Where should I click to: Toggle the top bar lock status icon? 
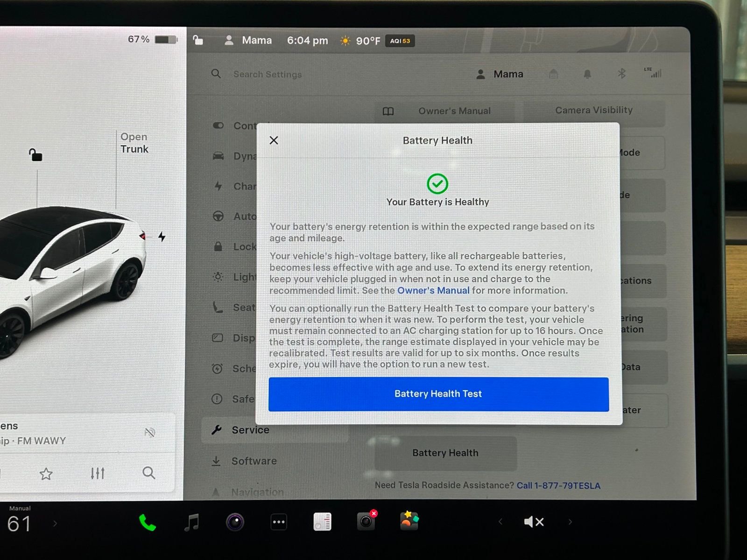point(198,40)
